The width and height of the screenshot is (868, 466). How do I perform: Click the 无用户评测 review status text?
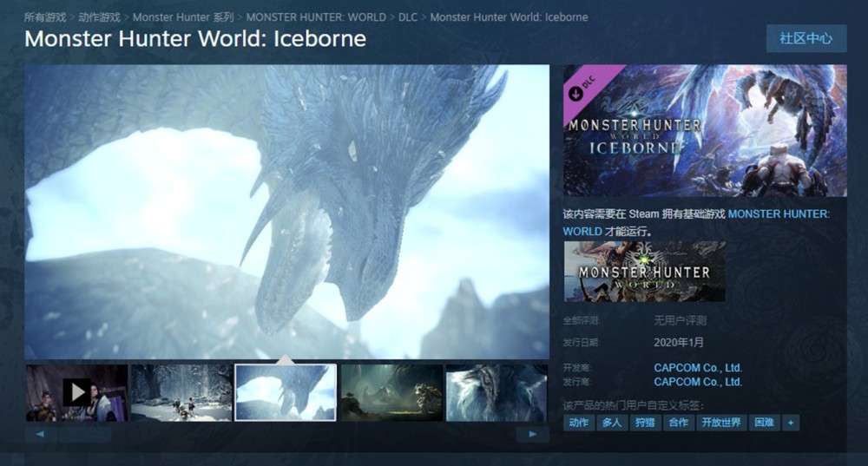pyautogui.click(x=680, y=320)
